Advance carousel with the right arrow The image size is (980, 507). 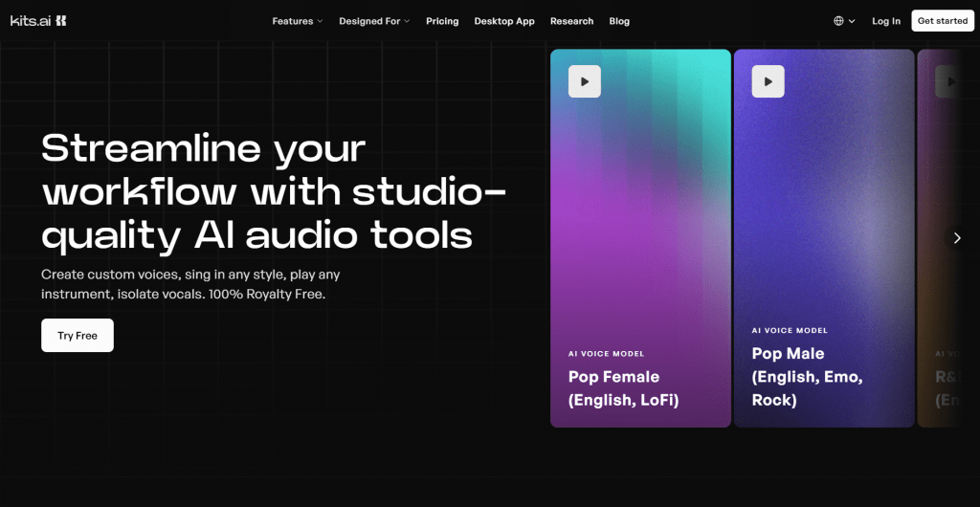point(957,238)
